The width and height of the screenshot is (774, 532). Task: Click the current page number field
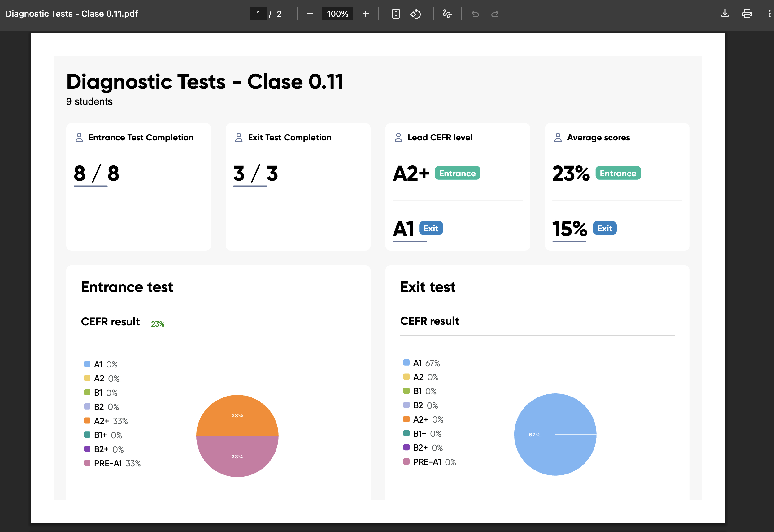[258, 14]
